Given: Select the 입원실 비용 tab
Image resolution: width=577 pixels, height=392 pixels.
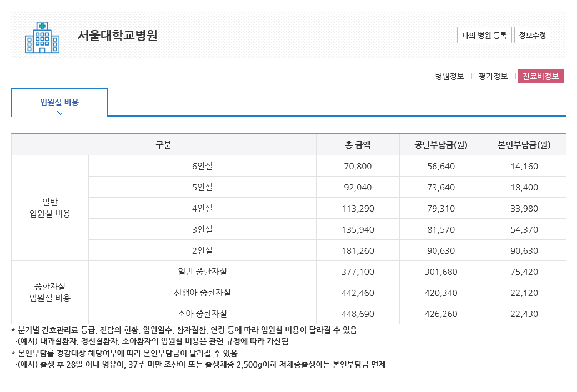Looking at the screenshot, I should (x=59, y=102).
